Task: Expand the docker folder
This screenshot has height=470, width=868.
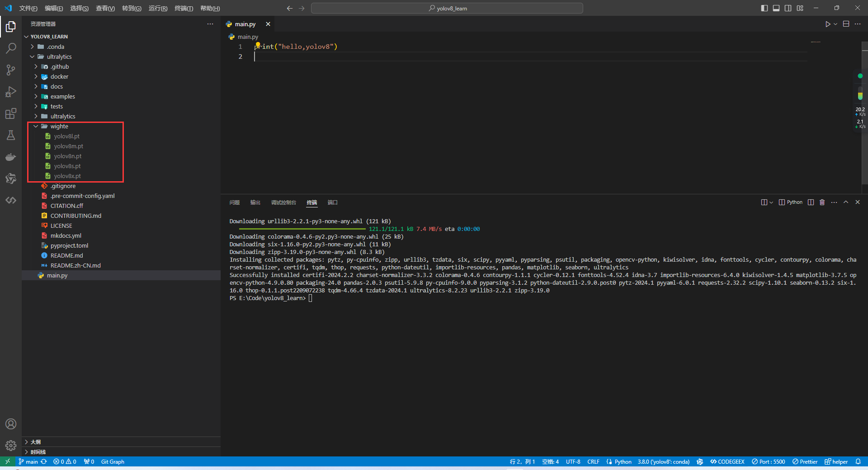Action: [121, 76]
